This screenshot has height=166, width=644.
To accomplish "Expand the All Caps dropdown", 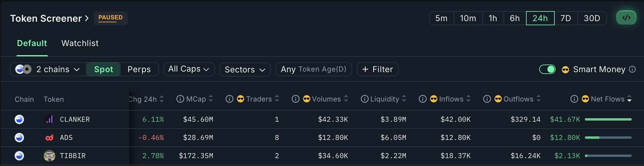I will (x=189, y=69).
